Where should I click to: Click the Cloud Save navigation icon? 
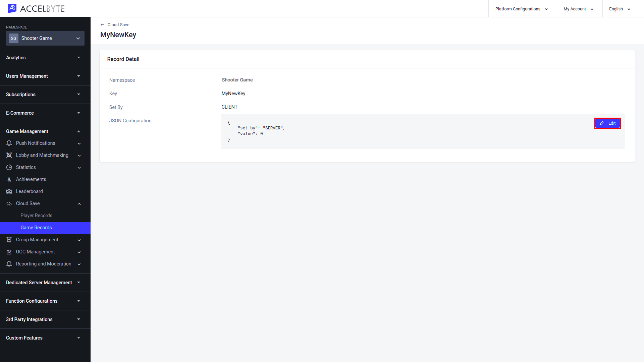tap(9, 203)
